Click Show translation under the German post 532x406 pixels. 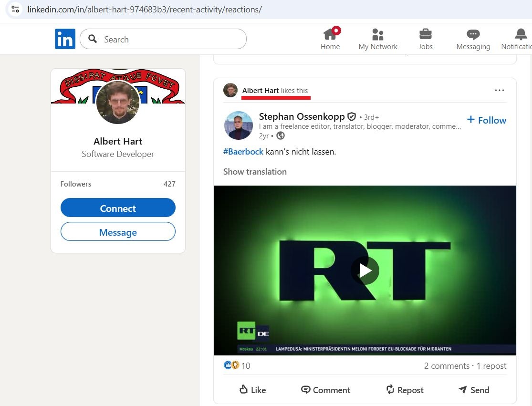(255, 172)
